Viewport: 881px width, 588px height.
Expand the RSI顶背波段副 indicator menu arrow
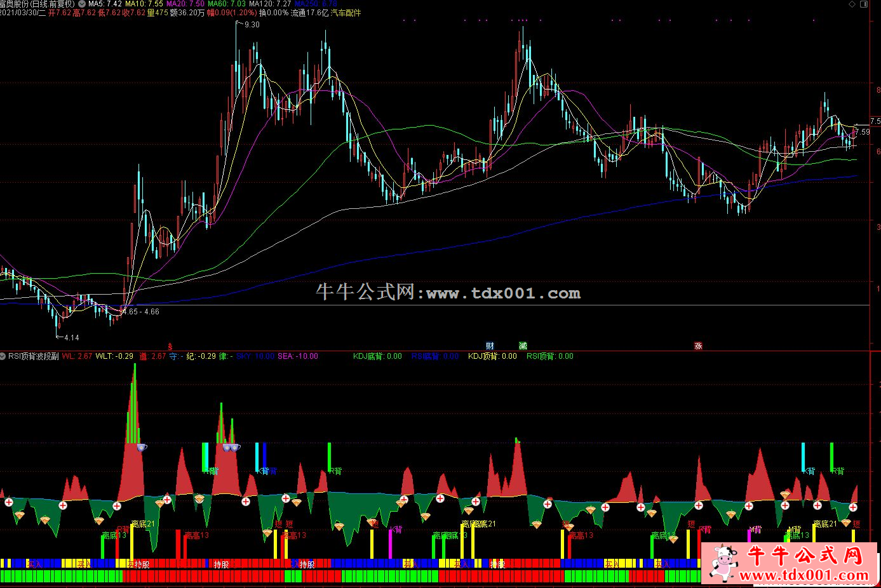click(4, 356)
